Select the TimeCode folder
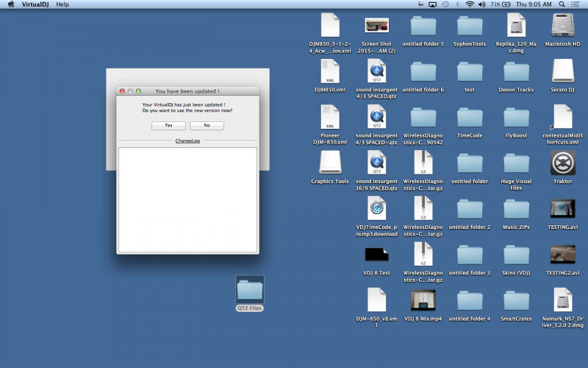 [470, 117]
